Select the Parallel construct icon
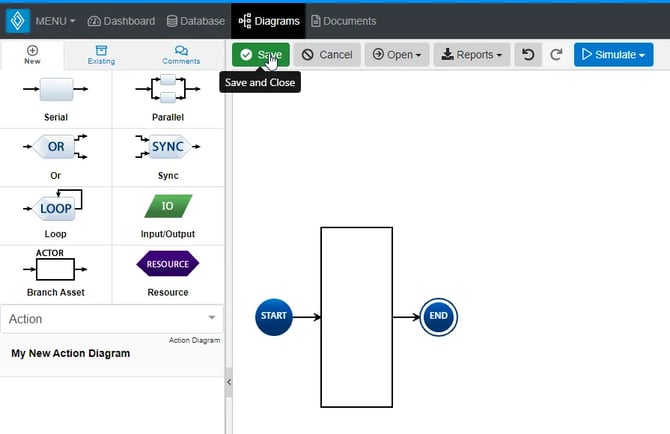 (168, 89)
